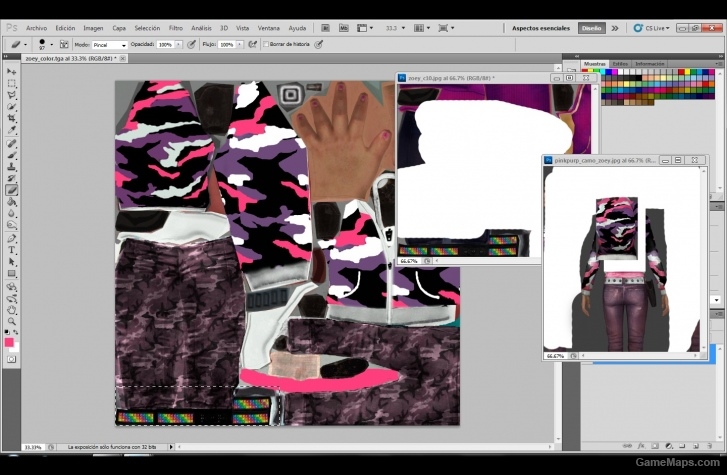The width and height of the screenshot is (727, 475).
Task: Click the pink foreground color swatch
Action: [x=9, y=342]
